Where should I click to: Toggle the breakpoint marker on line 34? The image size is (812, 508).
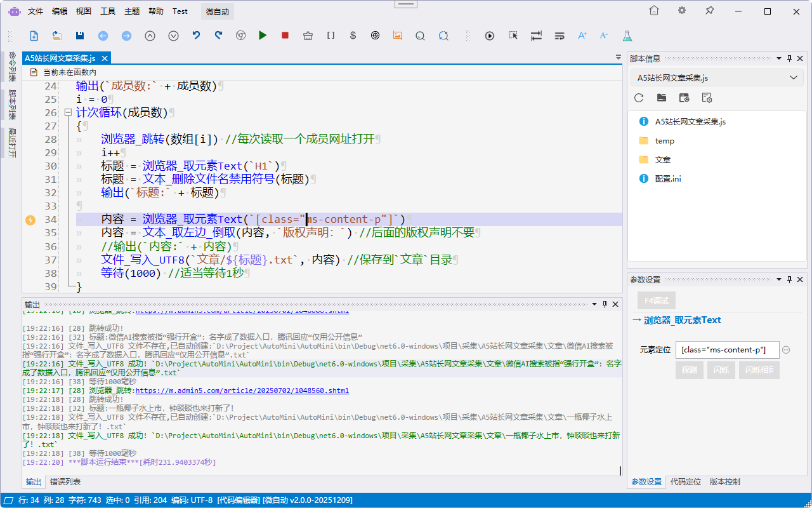[30, 220]
